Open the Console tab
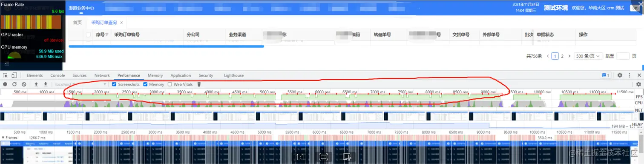644x164 pixels. (x=57, y=75)
